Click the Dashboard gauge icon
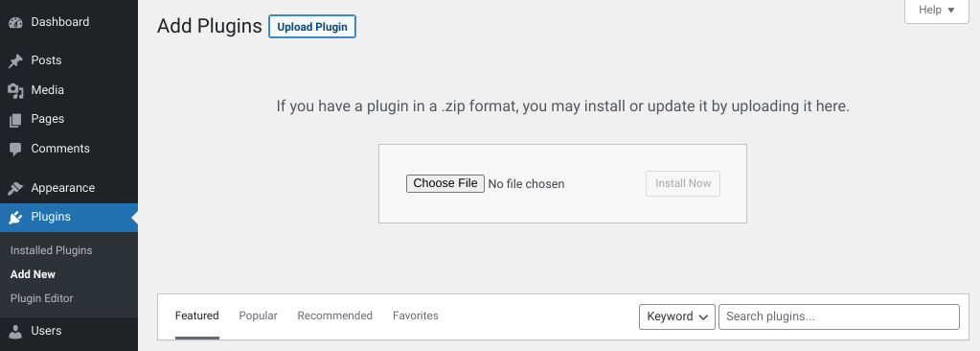 point(15,22)
